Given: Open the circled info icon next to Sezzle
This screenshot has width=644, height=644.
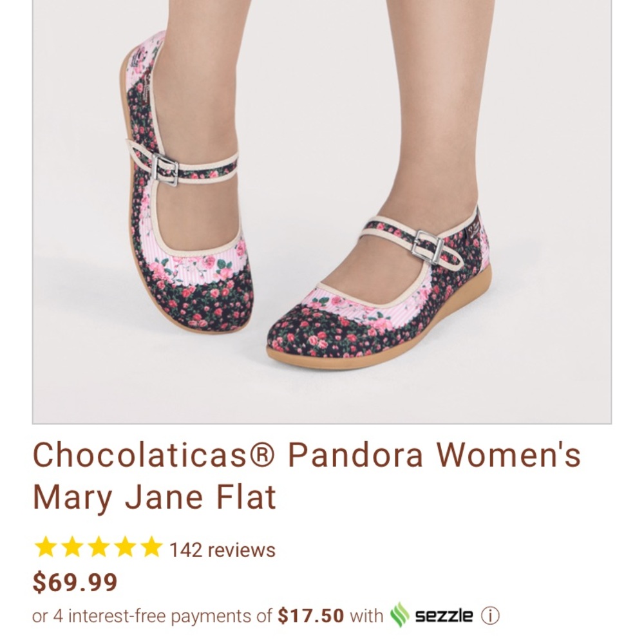Looking at the screenshot, I should coord(491,615).
